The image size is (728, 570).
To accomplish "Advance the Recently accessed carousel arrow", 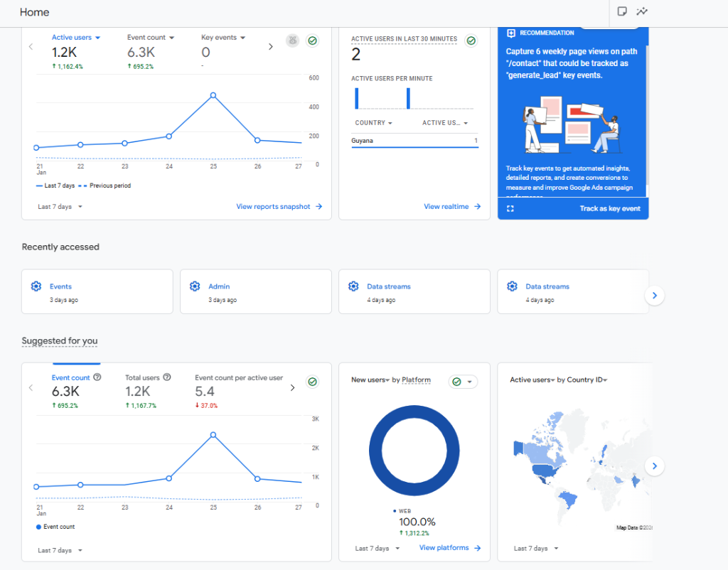I will coord(655,296).
